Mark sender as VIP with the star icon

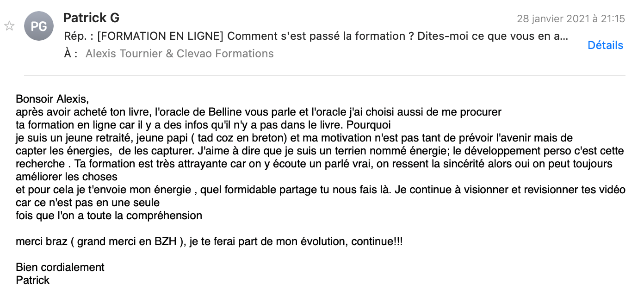tap(9, 26)
